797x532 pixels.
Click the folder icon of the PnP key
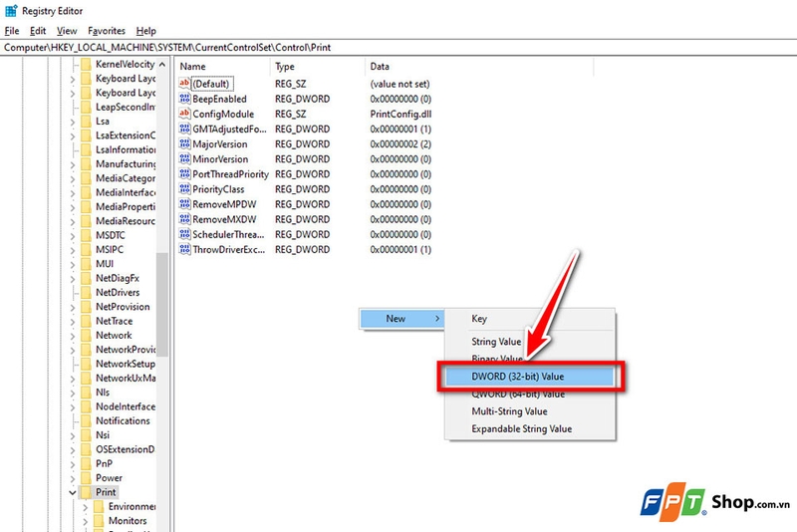click(87, 463)
